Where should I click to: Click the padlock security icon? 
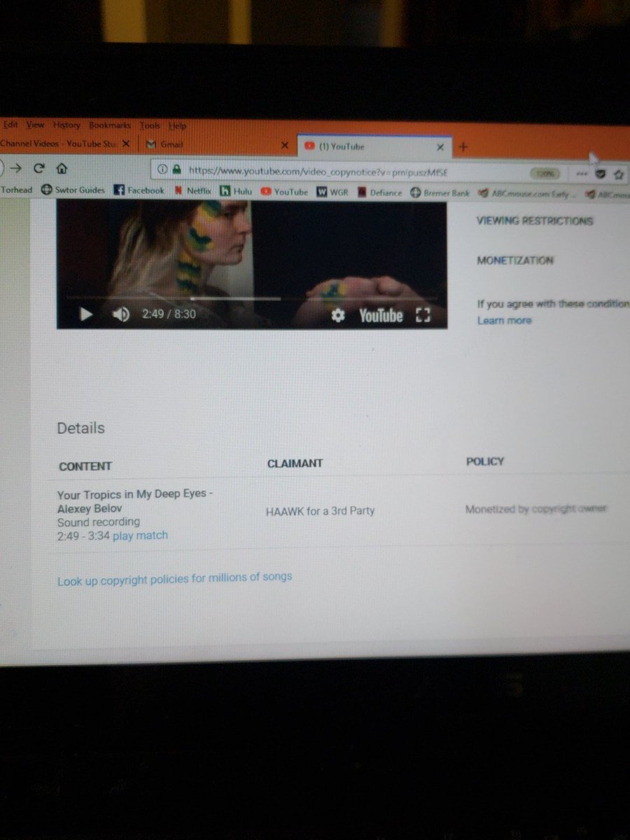[x=176, y=169]
